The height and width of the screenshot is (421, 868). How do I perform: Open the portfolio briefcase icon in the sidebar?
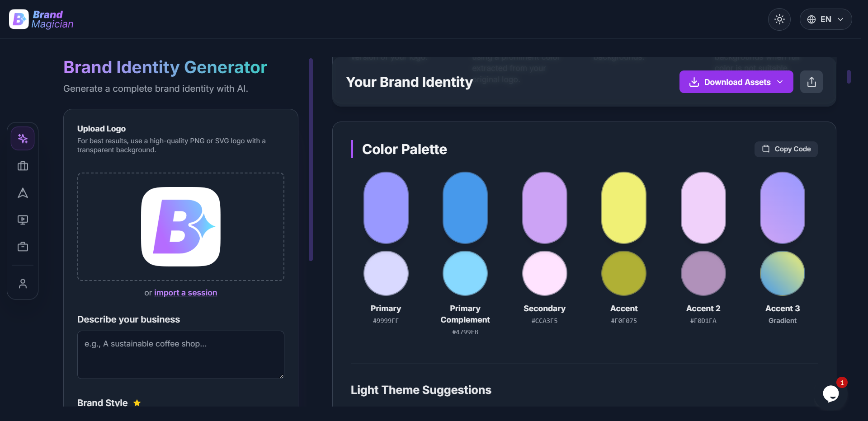pos(23,166)
